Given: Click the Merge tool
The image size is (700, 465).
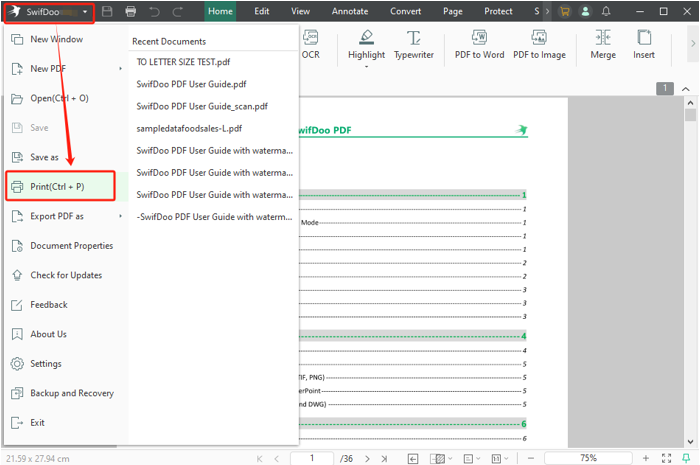Looking at the screenshot, I should tap(603, 45).
